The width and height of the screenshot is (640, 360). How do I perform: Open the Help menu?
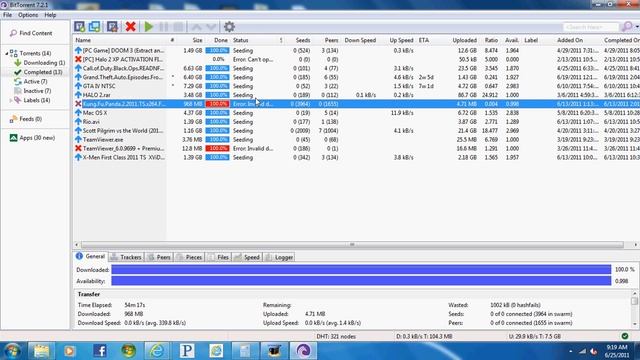click(50, 15)
